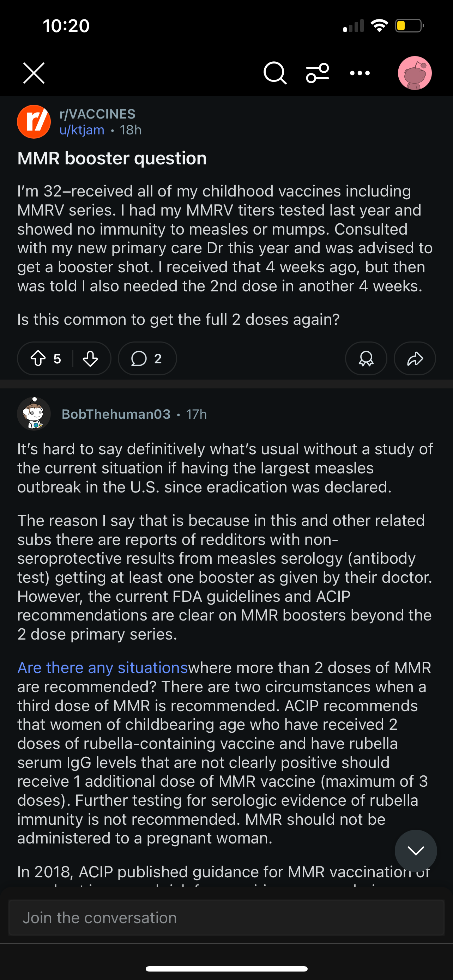Visit BobThehuman03's profile name
453x980 pixels.
[x=116, y=414]
